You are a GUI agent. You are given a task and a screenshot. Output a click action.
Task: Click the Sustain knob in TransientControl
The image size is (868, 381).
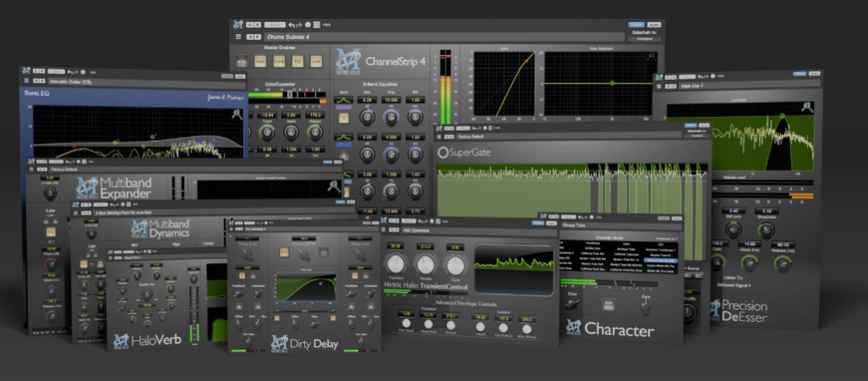coord(426,264)
